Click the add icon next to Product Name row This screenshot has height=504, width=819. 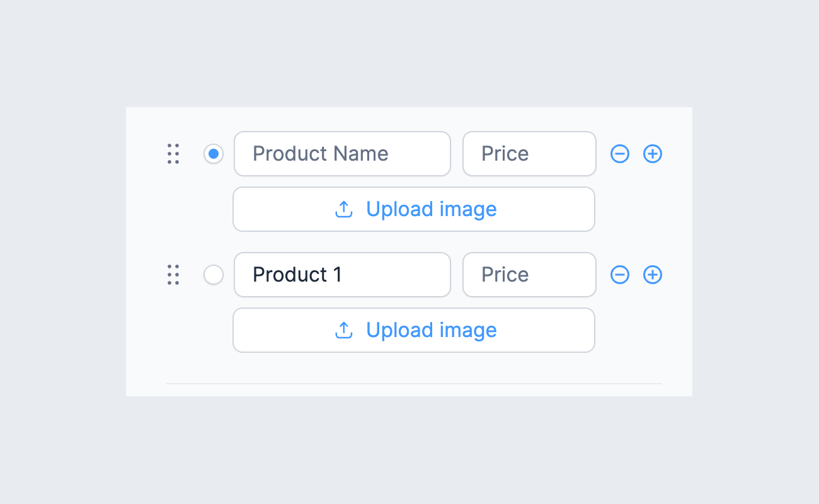point(653,154)
